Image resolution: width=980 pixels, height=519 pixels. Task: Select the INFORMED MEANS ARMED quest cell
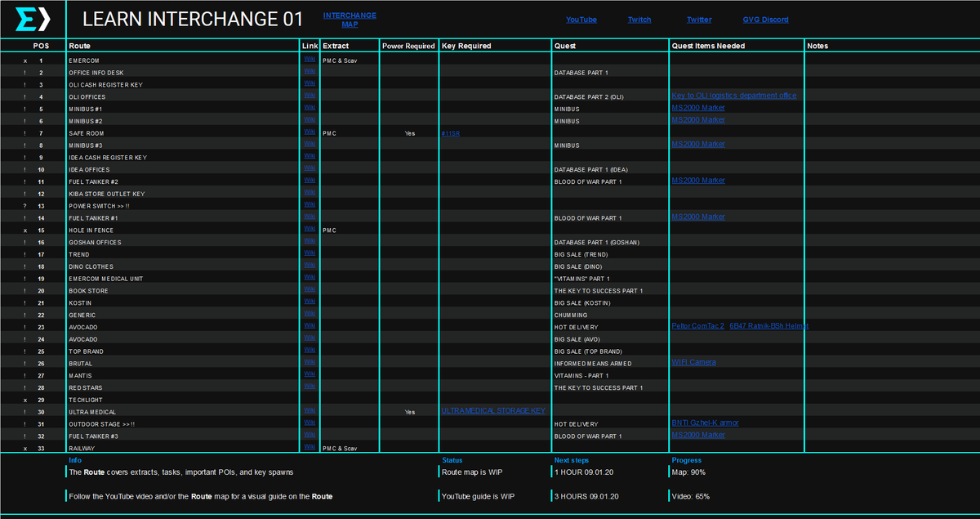point(592,364)
